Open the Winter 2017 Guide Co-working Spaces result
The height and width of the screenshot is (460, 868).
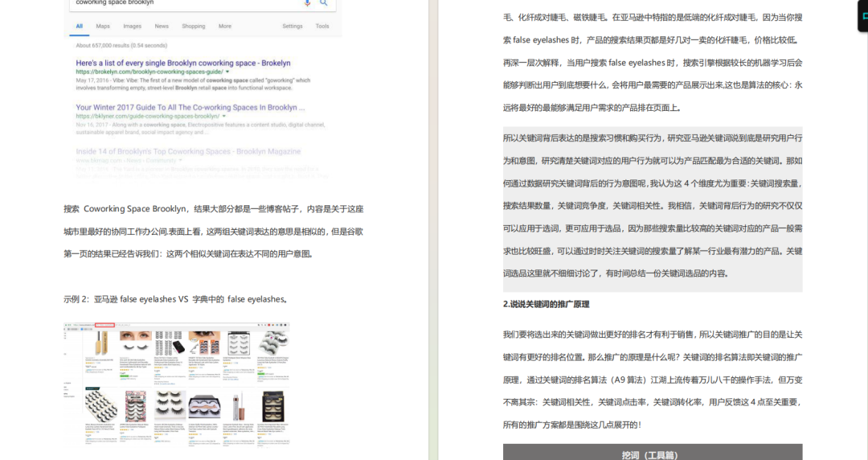click(x=190, y=108)
